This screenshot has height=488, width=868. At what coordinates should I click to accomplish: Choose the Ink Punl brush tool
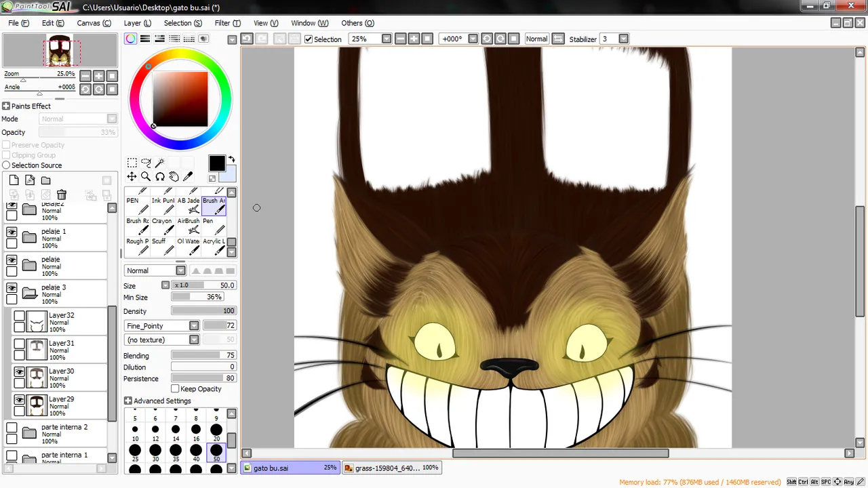tap(163, 206)
